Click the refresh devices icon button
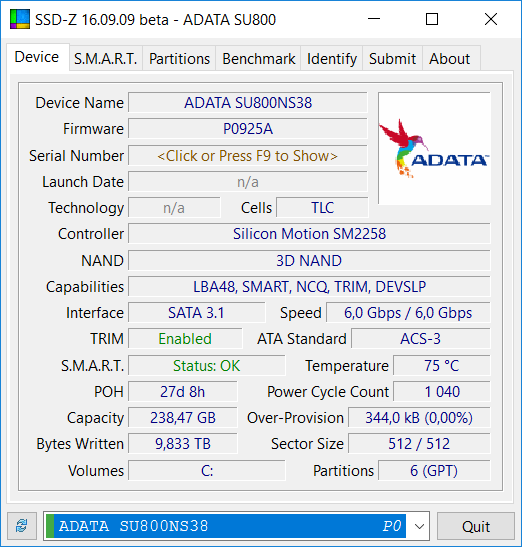This screenshot has width=522, height=547. (22, 526)
